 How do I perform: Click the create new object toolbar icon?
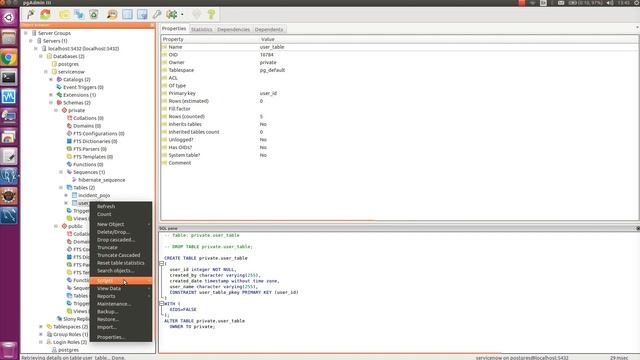point(79,14)
